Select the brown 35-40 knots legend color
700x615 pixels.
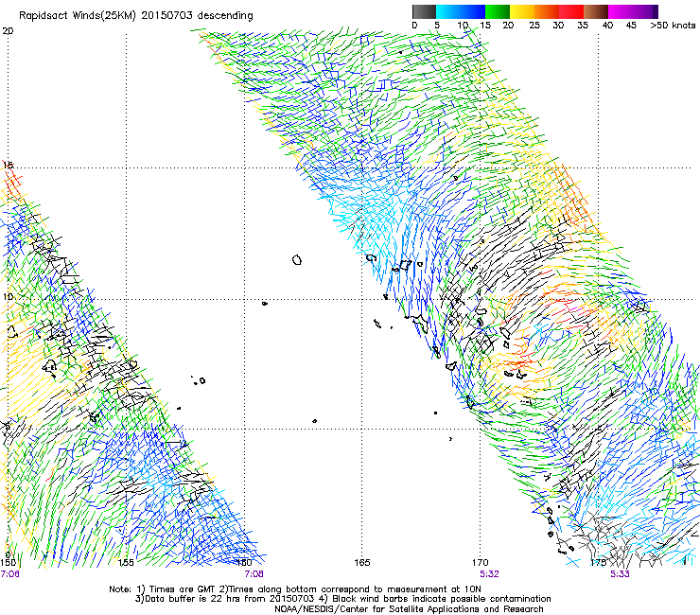point(596,11)
